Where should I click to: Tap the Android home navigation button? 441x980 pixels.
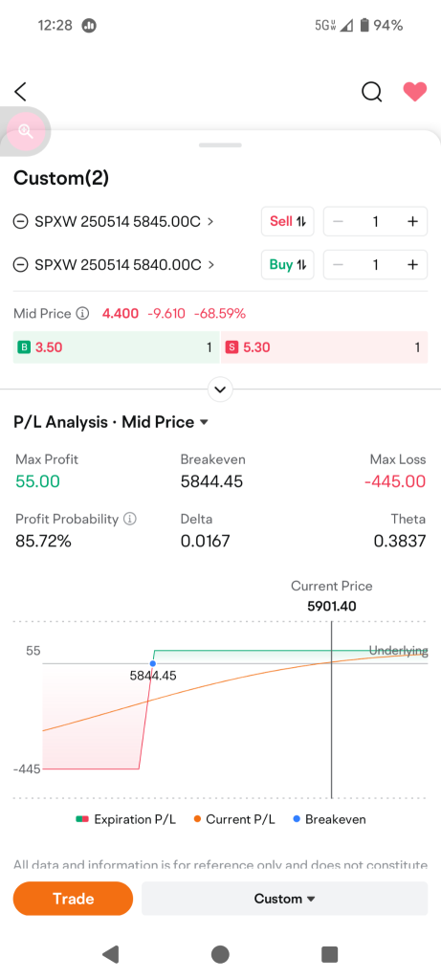(220, 954)
